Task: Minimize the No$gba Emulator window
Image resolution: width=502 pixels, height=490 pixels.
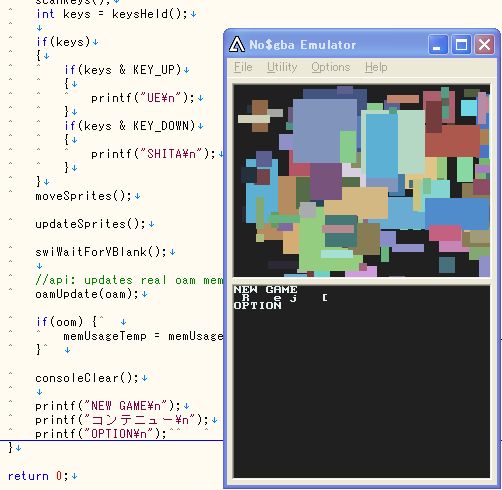Action: [x=438, y=44]
